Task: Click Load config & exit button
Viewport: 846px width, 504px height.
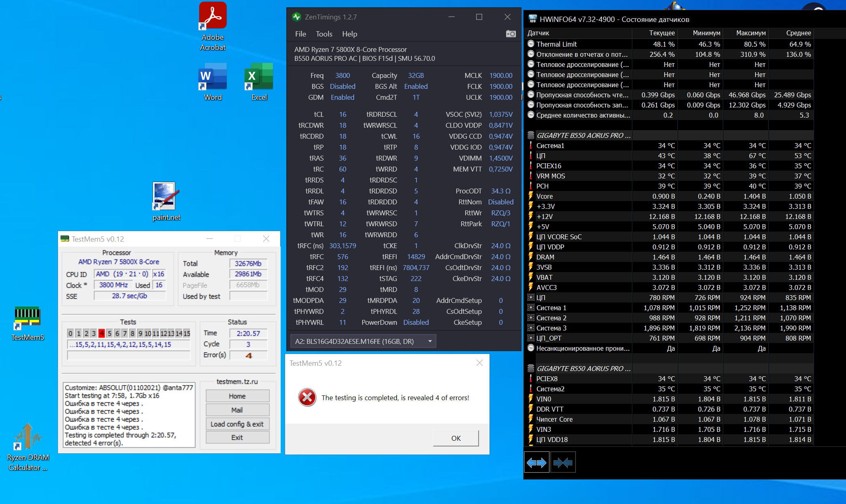Action: point(237,424)
